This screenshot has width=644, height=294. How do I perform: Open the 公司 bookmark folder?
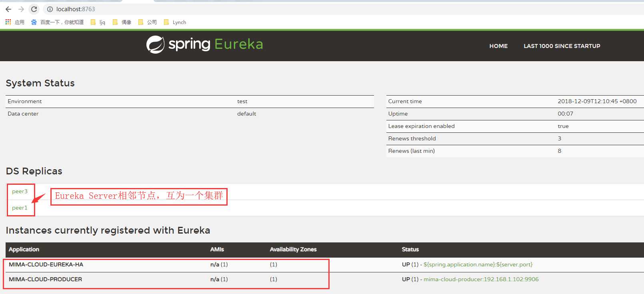click(148, 22)
